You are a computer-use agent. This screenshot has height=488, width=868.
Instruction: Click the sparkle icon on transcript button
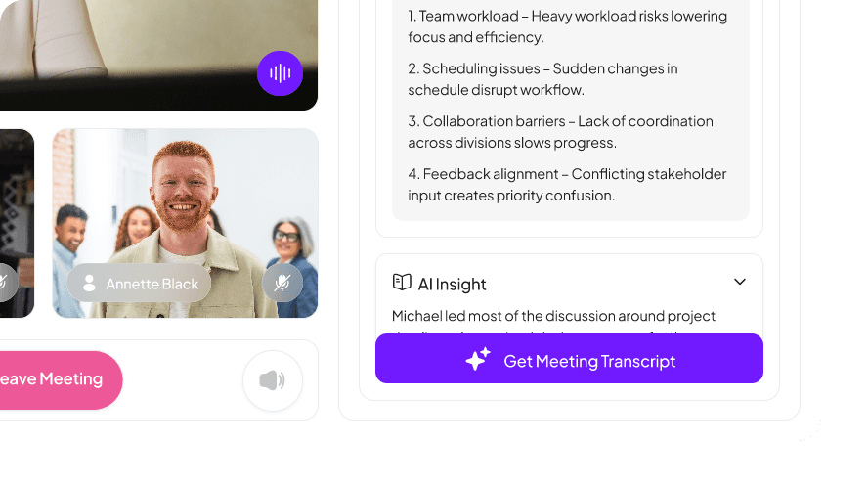(478, 359)
